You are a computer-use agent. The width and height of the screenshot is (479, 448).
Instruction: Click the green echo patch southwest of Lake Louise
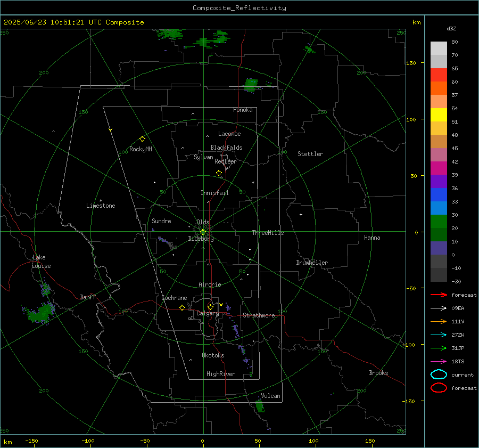(39, 313)
